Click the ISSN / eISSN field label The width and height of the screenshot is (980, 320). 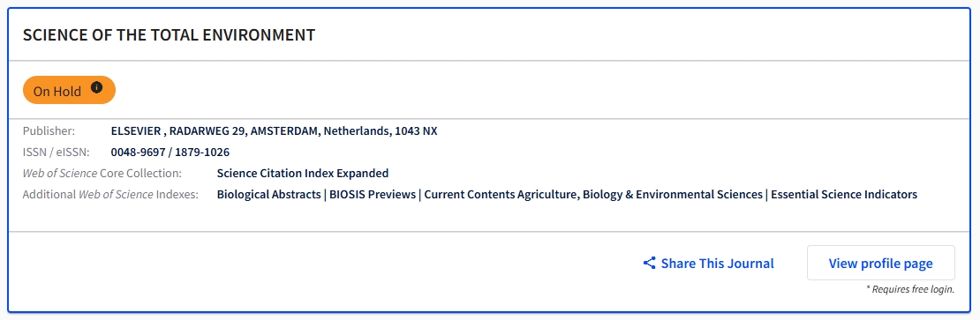tap(57, 153)
